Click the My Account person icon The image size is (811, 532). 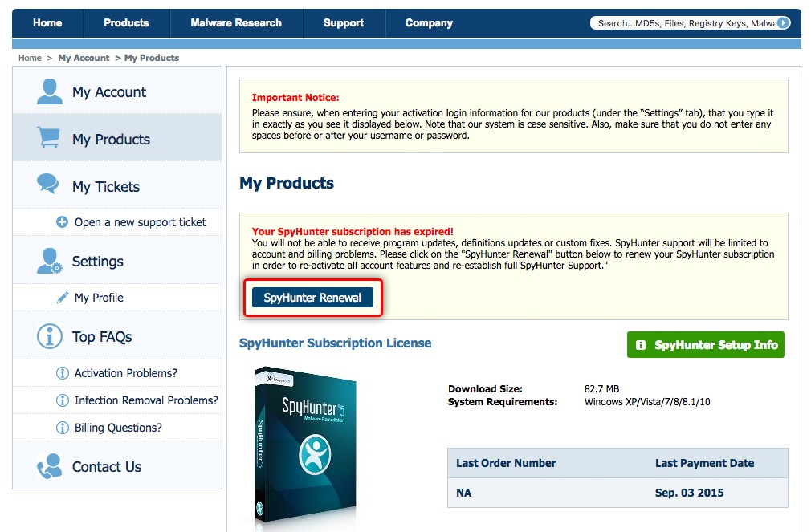tap(49, 91)
